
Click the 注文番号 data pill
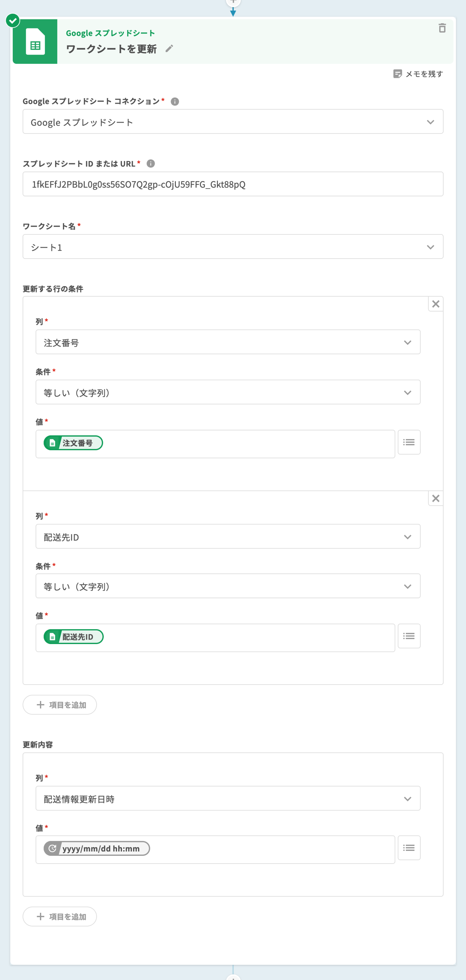[73, 443]
